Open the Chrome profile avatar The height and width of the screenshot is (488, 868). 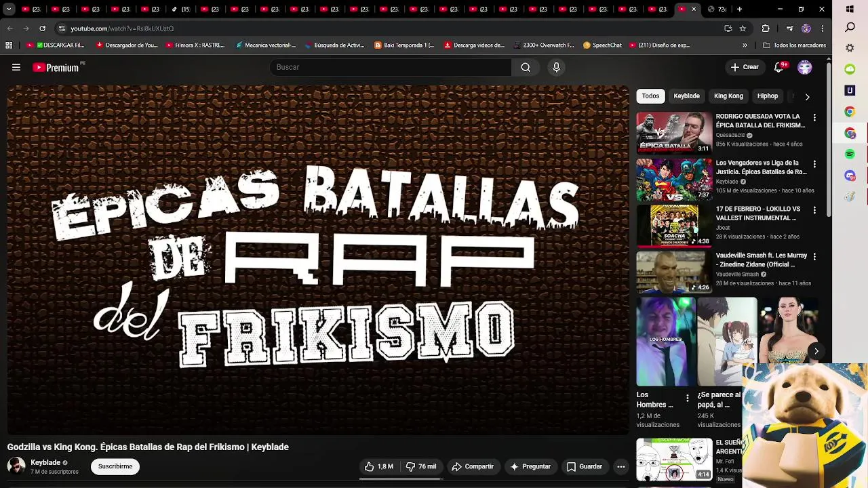pos(806,28)
